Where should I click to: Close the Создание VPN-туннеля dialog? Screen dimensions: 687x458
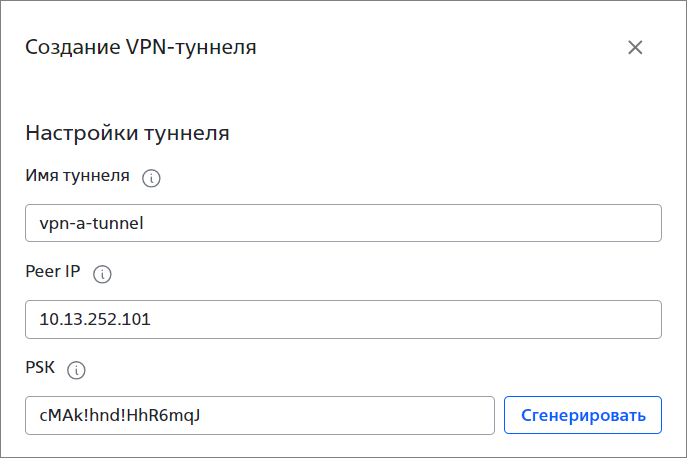click(x=635, y=47)
